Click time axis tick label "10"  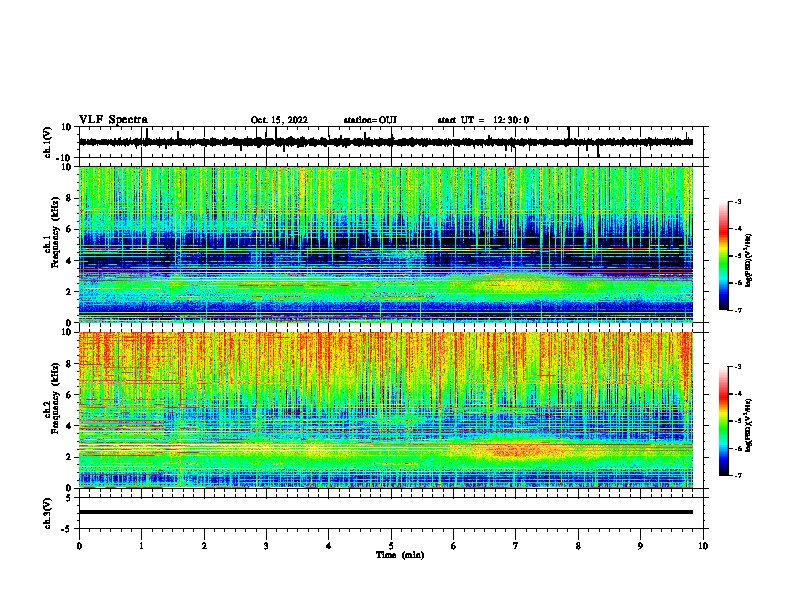(703, 546)
